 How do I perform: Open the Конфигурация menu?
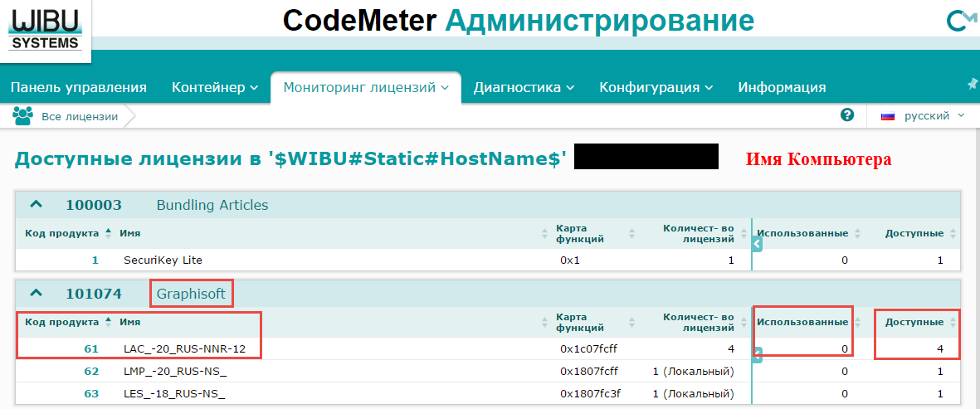656,87
